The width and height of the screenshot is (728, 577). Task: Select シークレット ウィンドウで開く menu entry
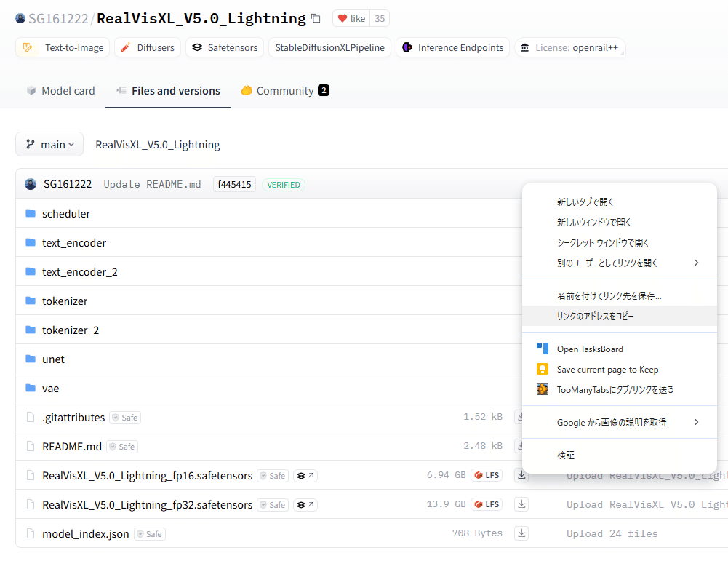pyautogui.click(x=620, y=242)
